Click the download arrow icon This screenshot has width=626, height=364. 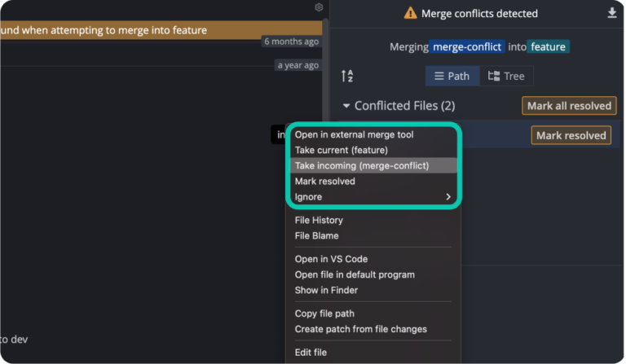point(612,13)
